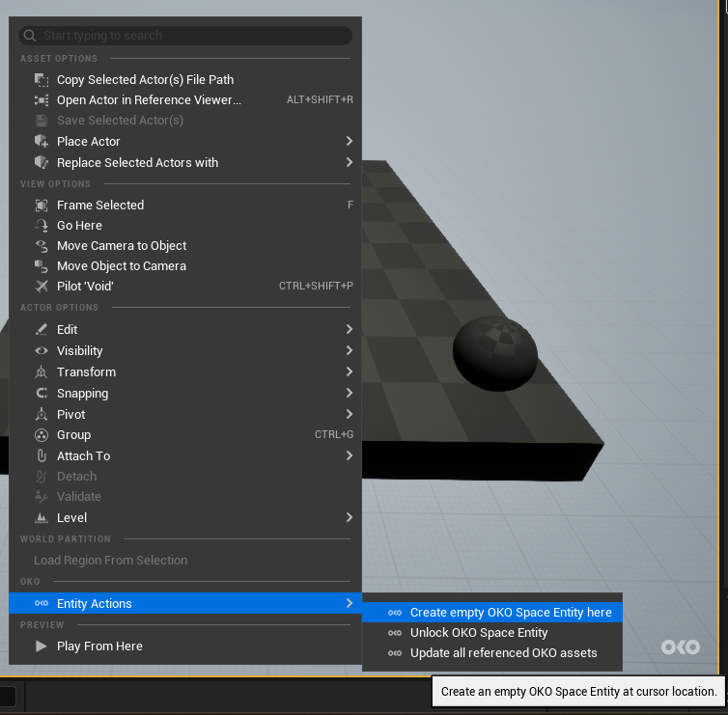Viewport: 728px width, 715px height.
Task: Select Go Here menu entry
Action: pyautogui.click(x=185, y=226)
